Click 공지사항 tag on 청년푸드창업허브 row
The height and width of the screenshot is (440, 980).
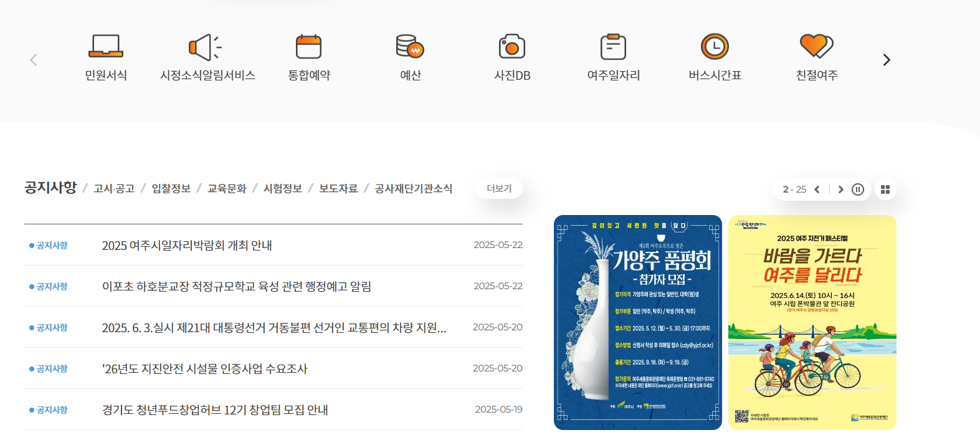[x=49, y=410]
